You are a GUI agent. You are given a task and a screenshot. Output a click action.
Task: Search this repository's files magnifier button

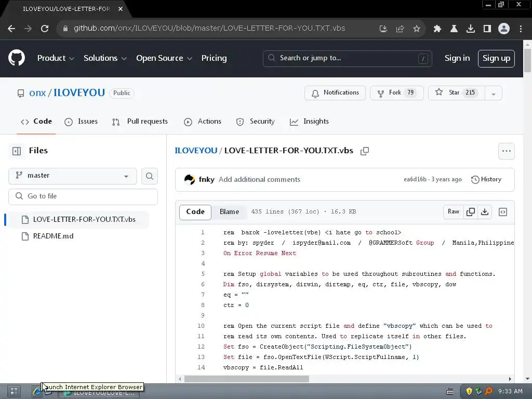(x=150, y=176)
